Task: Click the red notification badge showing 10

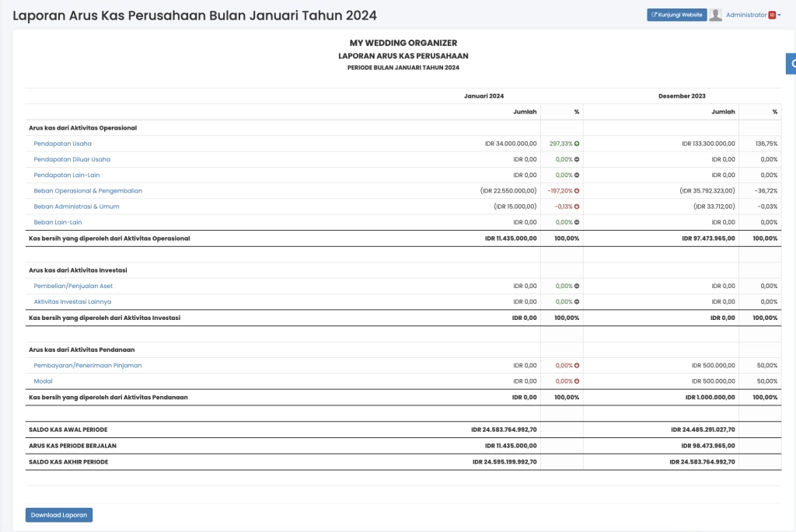Action: (x=772, y=14)
